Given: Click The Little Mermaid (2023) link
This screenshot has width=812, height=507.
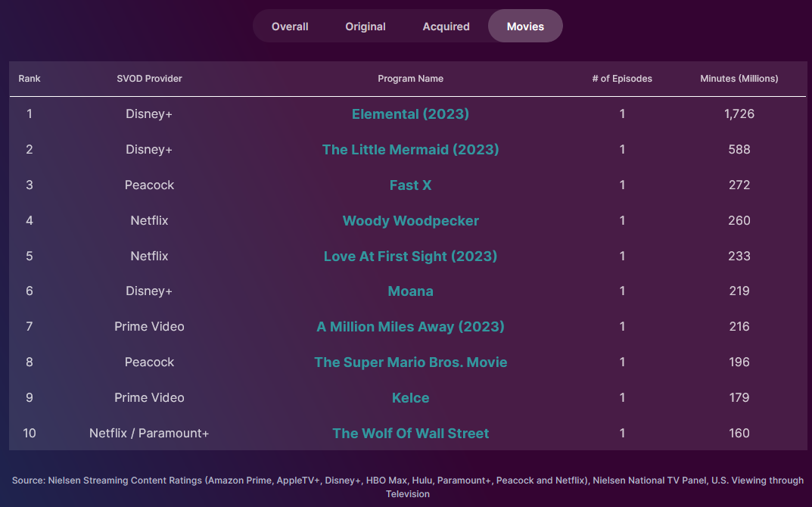Looking at the screenshot, I should coord(410,150).
